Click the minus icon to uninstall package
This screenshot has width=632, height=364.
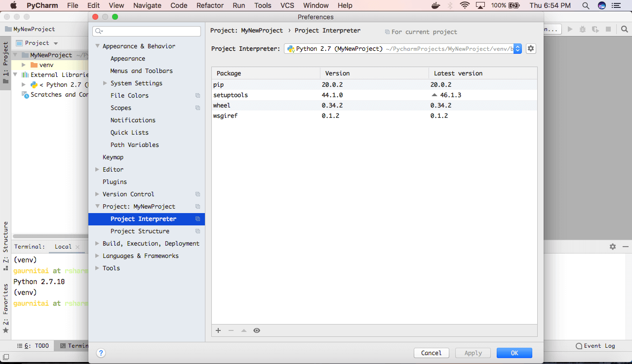pyautogui.click(x=231, y=330)
